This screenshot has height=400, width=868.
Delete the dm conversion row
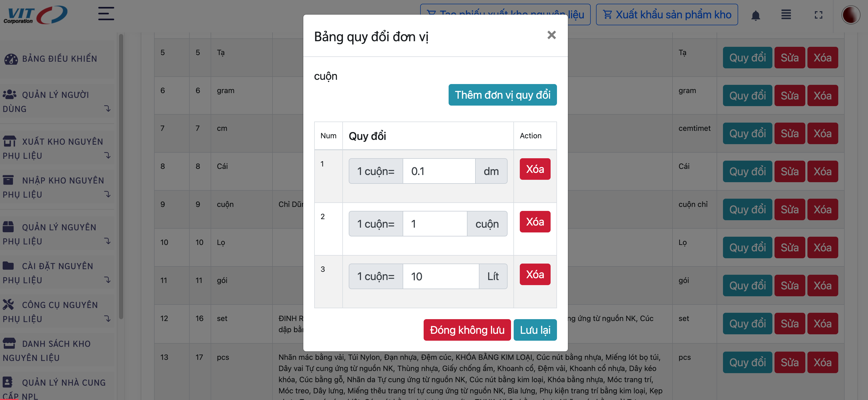point(535,169)
